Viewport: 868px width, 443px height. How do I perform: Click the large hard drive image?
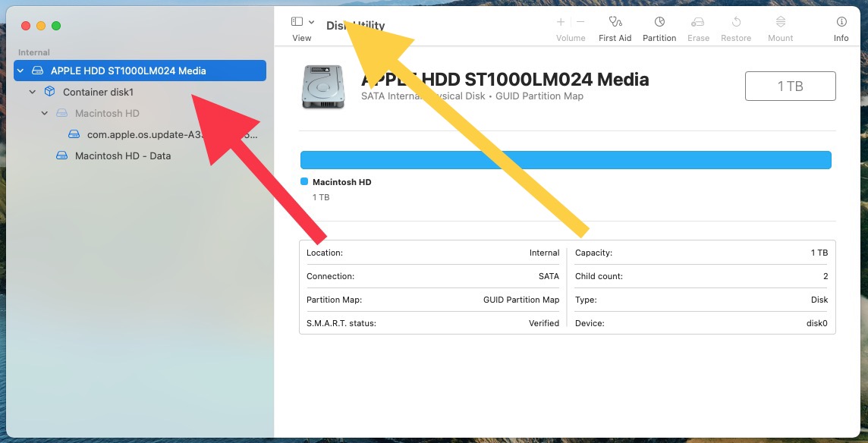pyautogui.click(x=323, y=86)
